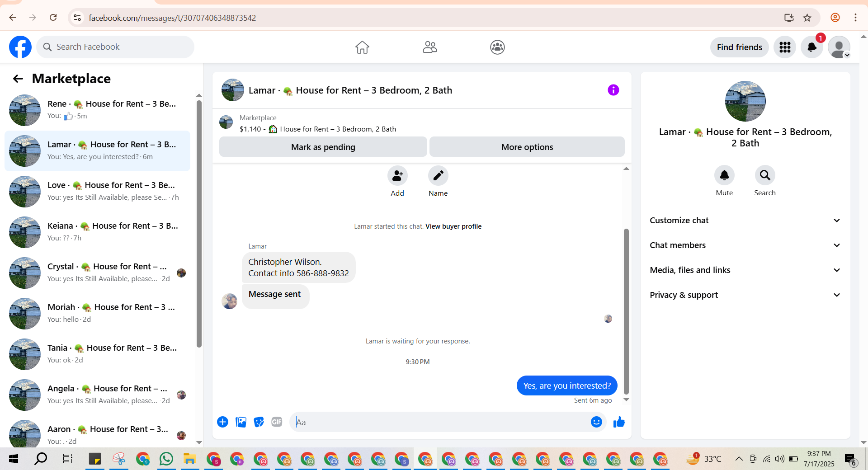Open the Windows notification center

click(851, 459)
